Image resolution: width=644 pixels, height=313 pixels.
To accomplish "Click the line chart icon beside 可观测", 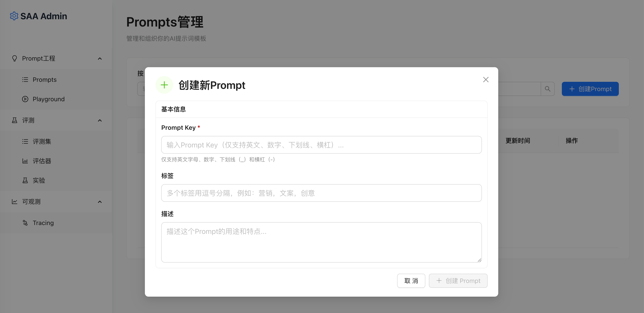I will point(15,202).
